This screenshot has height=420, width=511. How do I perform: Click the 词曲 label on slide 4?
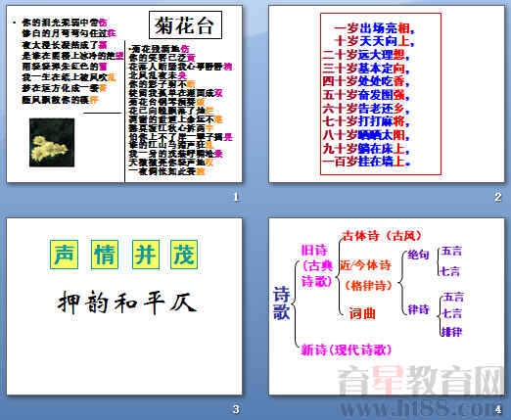[362, 313]
